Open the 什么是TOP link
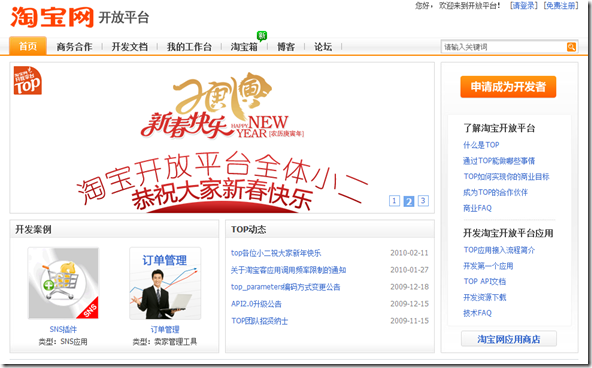This screenshot has width=592, height=368. [481, 145]
